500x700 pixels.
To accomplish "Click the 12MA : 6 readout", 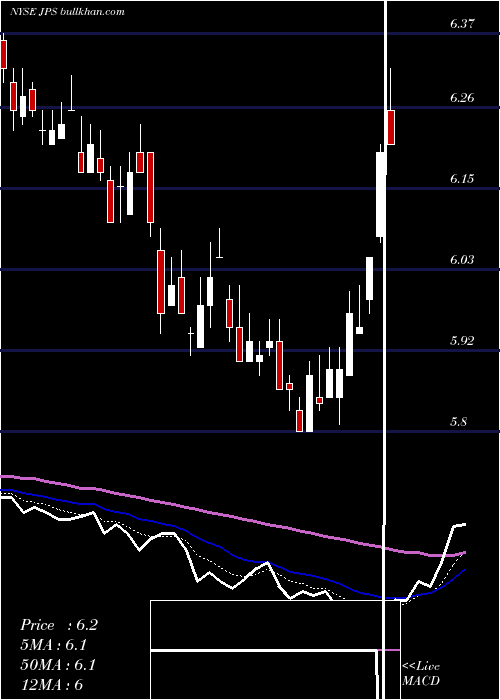I will pyautogui.click(x=51, y=684).
